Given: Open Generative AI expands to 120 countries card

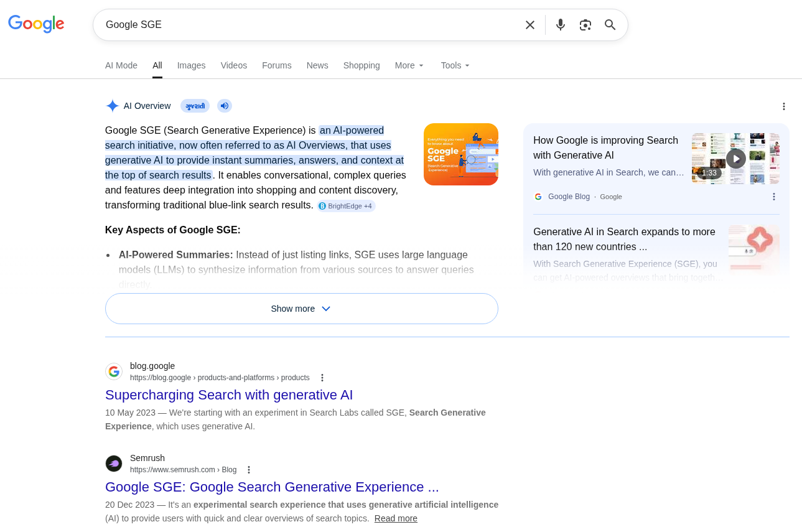Looking at the screenshot, I should [624, 239].
